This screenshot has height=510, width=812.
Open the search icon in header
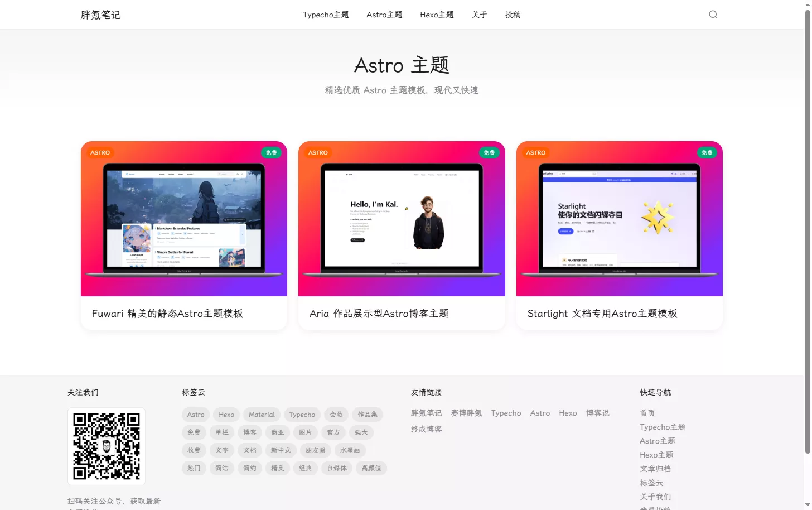(713, 15)
